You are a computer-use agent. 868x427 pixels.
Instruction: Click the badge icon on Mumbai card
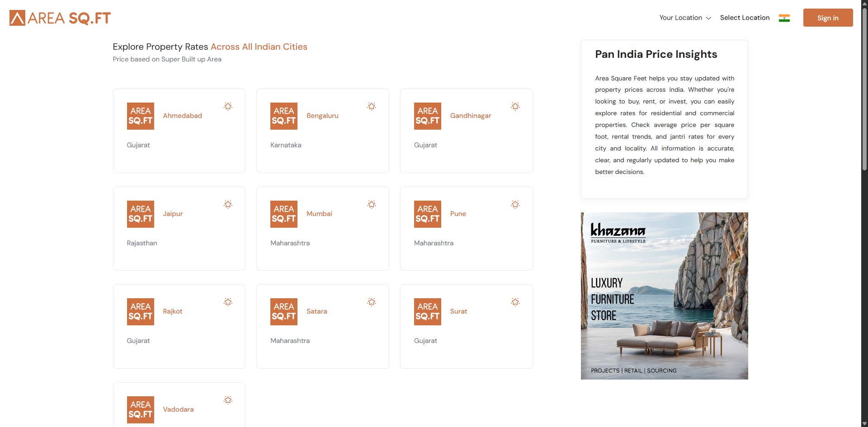point(372,204)
